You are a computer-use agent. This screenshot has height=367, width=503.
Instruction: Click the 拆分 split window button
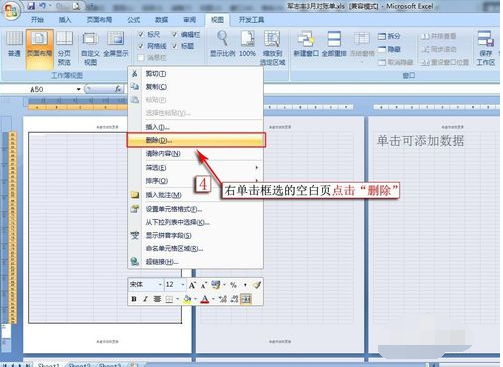click(389, 36)
